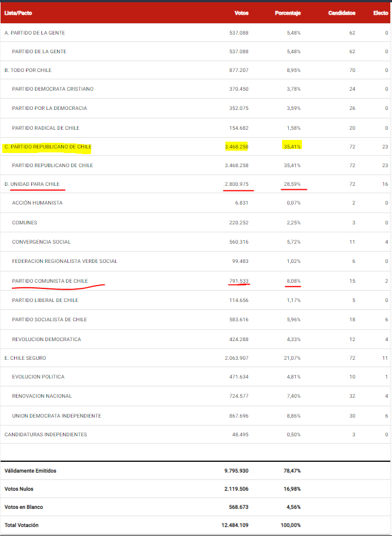Select the 'B. TODO POR CHILE' row label

tap(28, 70)
